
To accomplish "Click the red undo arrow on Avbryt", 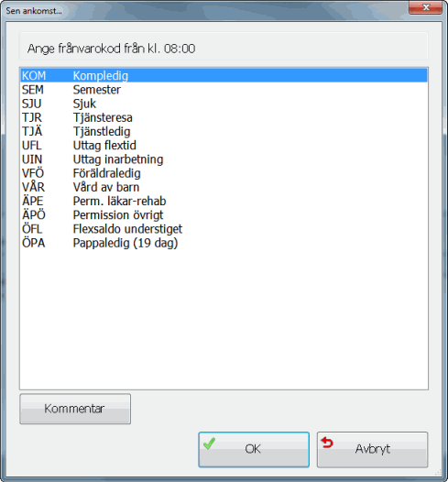I will 327,443.
